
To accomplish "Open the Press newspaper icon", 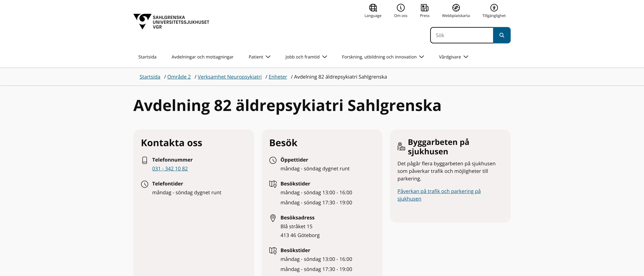I will (x=425, y=8).
